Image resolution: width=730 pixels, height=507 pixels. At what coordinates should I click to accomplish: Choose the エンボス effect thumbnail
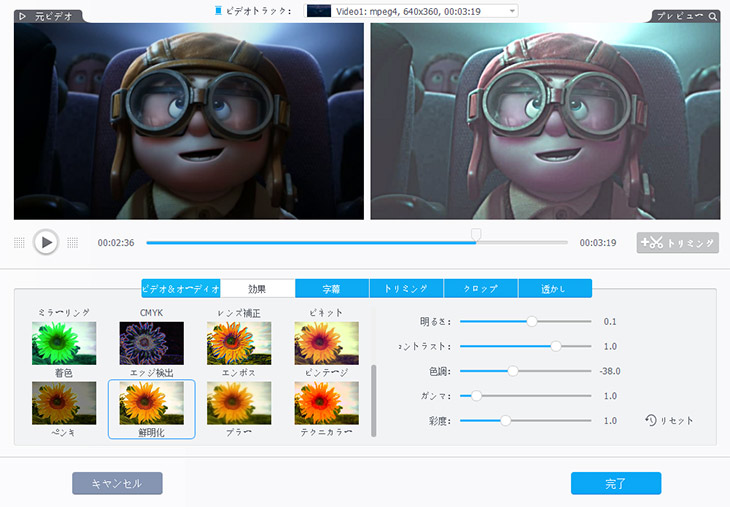[239, 342]
